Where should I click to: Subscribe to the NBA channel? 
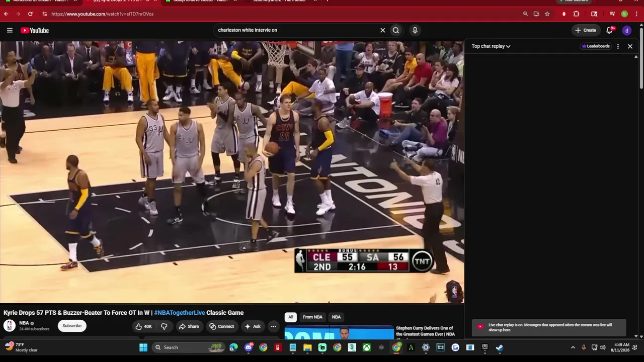72,326
